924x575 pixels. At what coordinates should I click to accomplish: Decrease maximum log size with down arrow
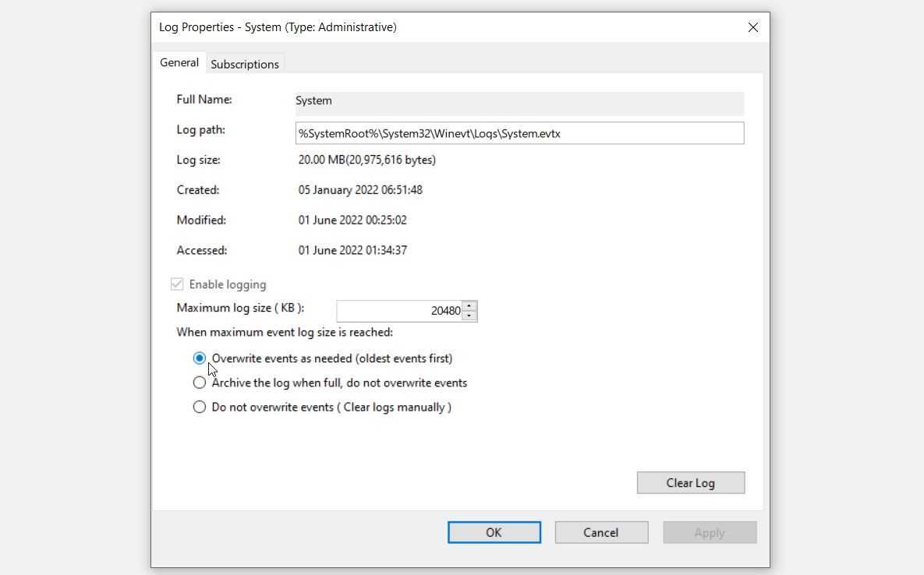pos(469,316)
